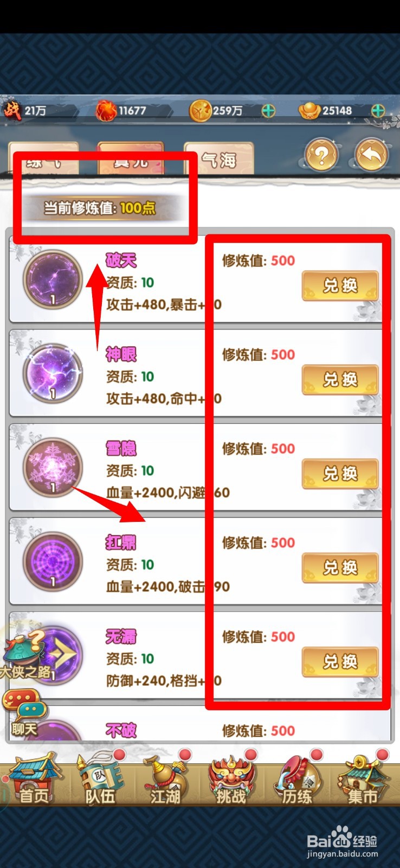
Task: Tap the 神眼 lightning orb icon
Action: (x=53, y=374)
